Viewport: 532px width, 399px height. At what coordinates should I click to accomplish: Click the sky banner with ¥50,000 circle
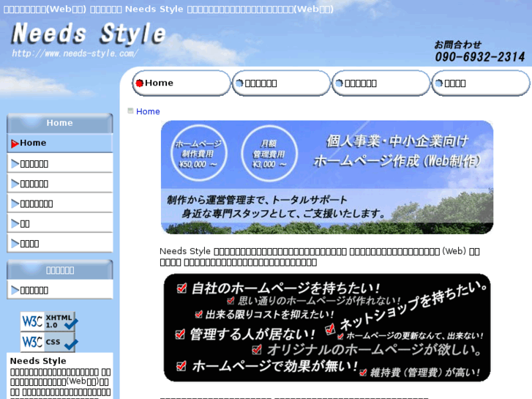click(327, 177)
